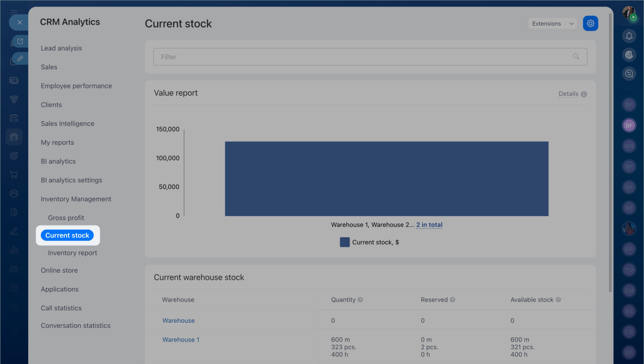Close the slider with the X button
Screen dimensions: 644x364
(19, 23)
